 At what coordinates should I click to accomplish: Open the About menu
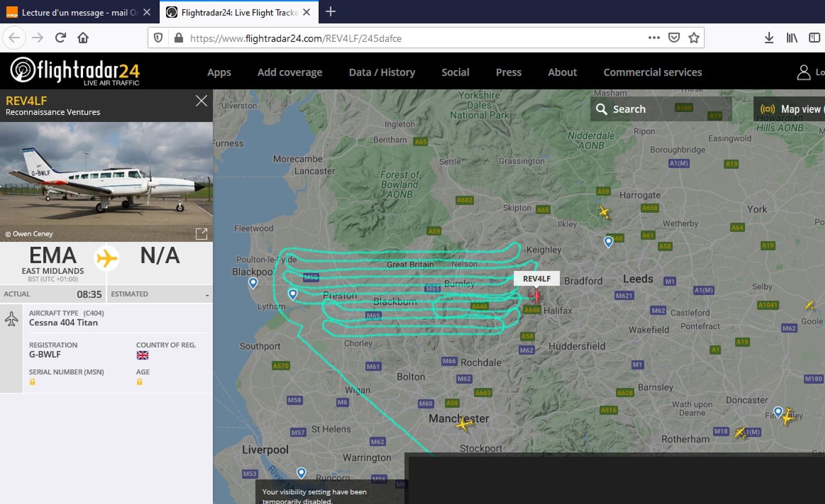tap(563, 72)
